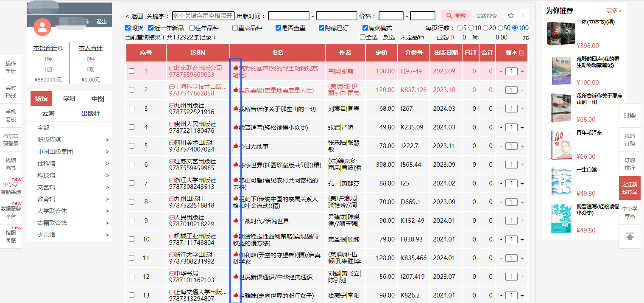This screenshot has height=303, width=644.
Task: Click thumbs-up icon for 魏晋速写 row
Action: (x=236, y=127)
